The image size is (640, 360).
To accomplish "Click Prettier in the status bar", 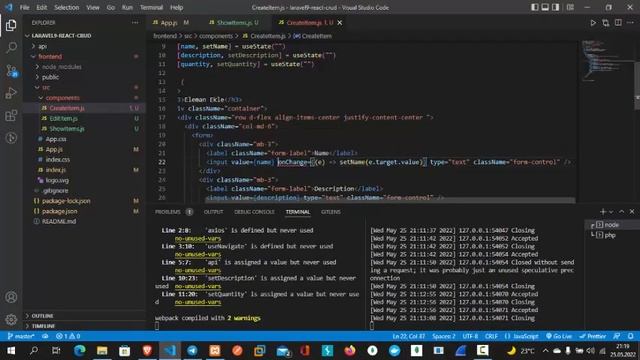I will [x=593, y=336].
